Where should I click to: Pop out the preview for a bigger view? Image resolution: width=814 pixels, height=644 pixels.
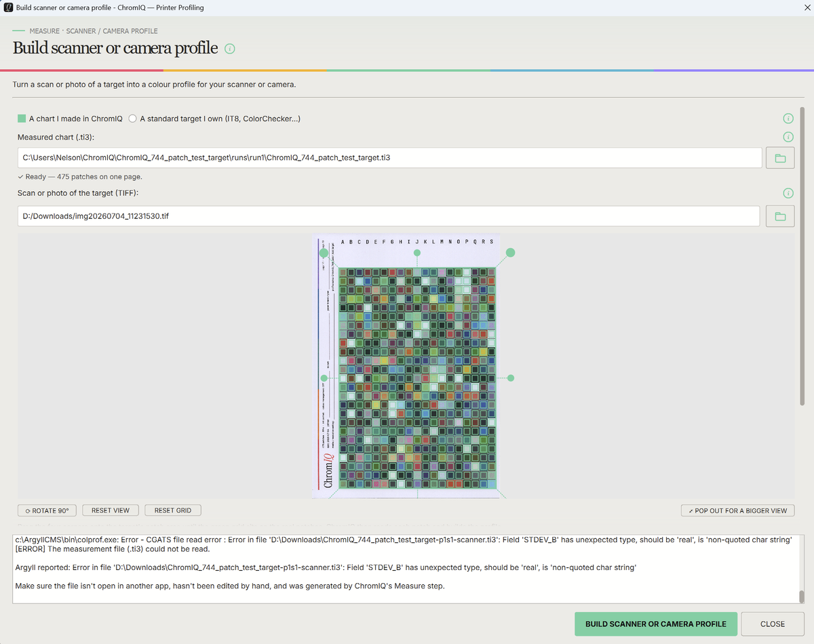[737, 510]
